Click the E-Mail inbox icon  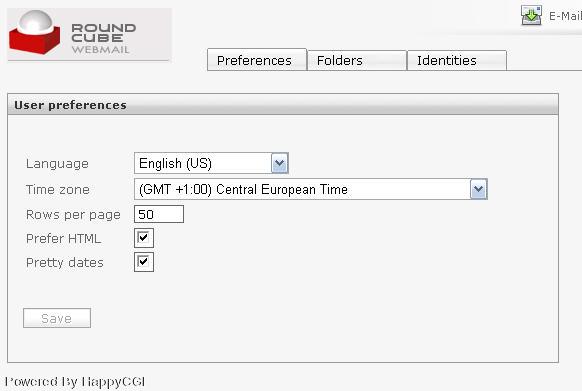click(532, 15)
